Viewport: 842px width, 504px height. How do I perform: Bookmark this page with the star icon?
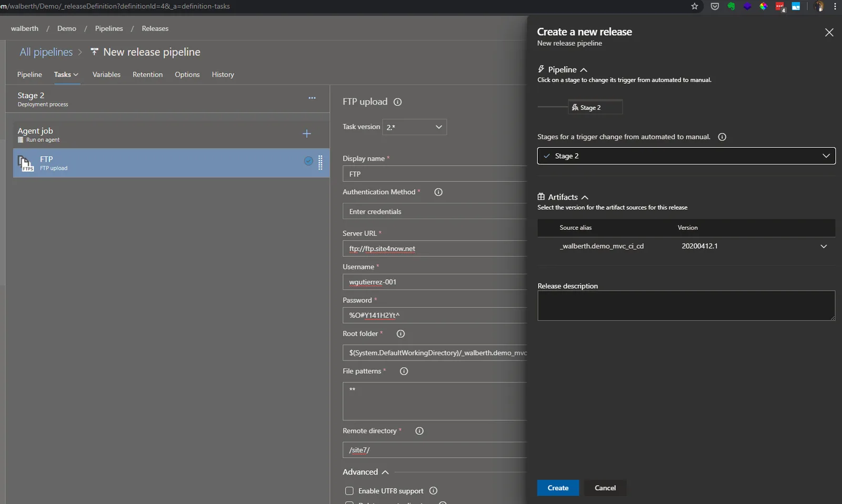pos(695,6)
